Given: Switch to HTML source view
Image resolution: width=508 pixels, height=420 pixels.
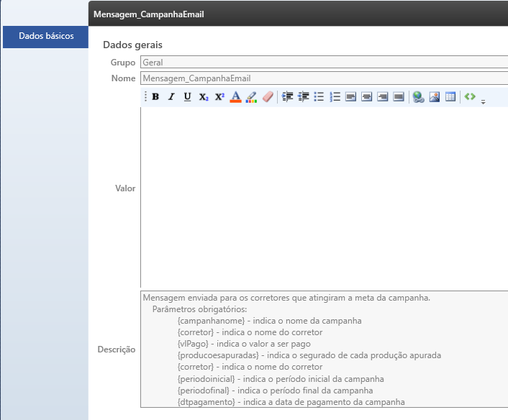Looking at the screenshot, I should pyautogui.click(x=470, y=96).
